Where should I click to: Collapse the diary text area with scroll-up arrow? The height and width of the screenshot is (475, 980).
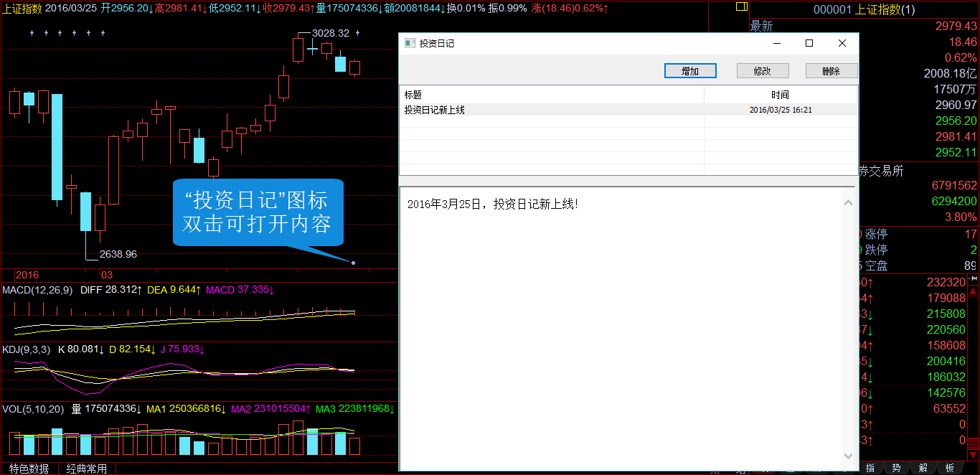click(x=848, y=203)
